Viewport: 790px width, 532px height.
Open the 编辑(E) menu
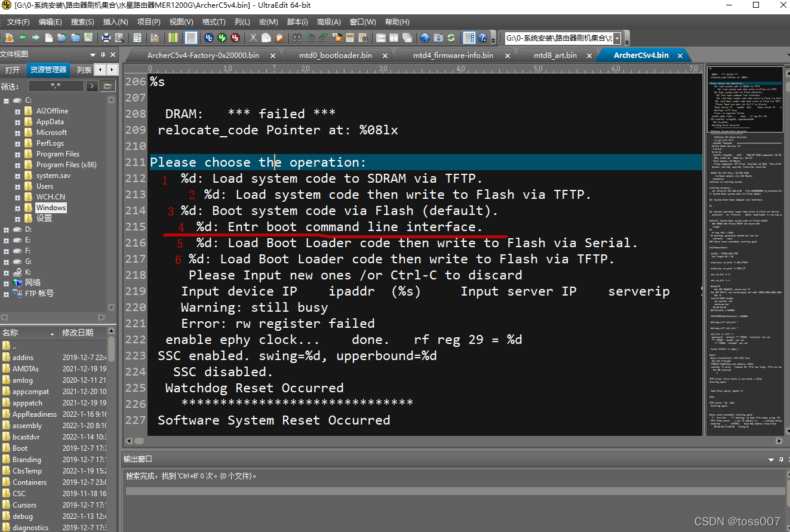coord(50,22)
